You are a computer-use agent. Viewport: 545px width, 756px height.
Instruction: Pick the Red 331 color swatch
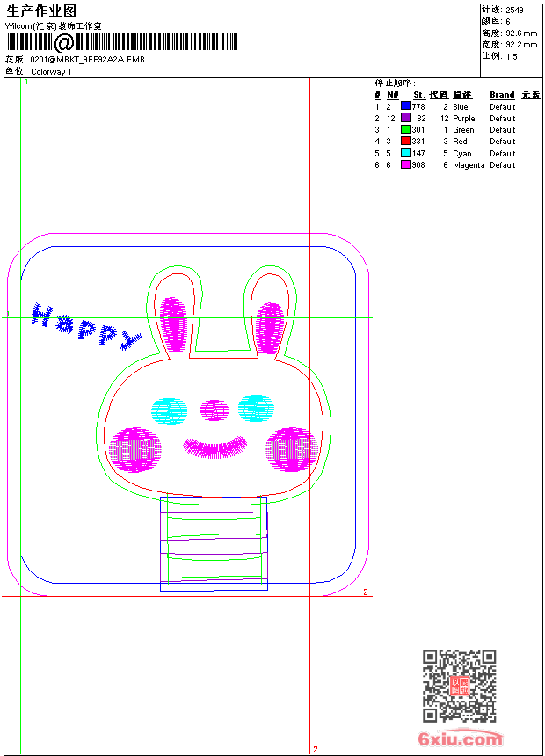405,141
